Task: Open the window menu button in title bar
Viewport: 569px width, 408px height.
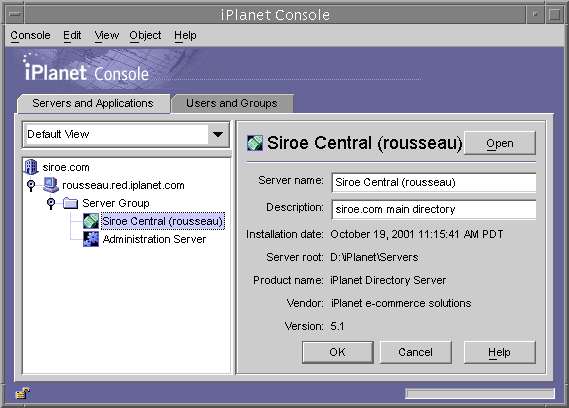Action: click(15, 15)
